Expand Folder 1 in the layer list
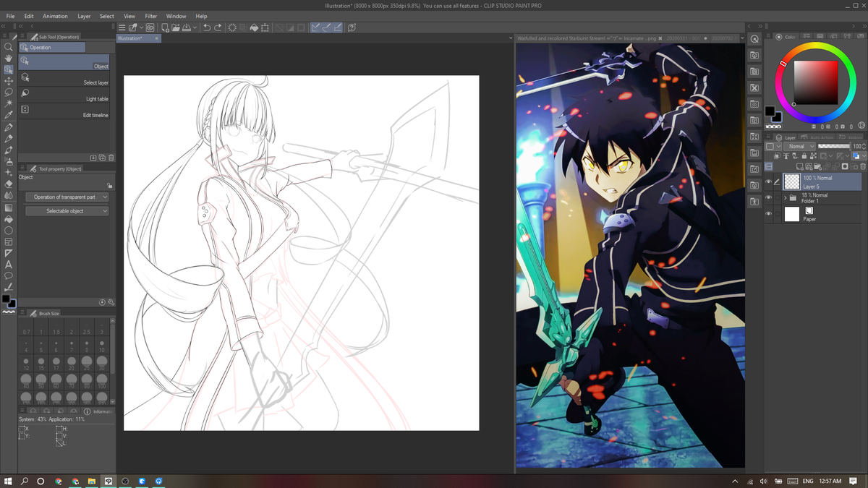The height and width of the screenshot is (488, 868). tap(785, 198)
